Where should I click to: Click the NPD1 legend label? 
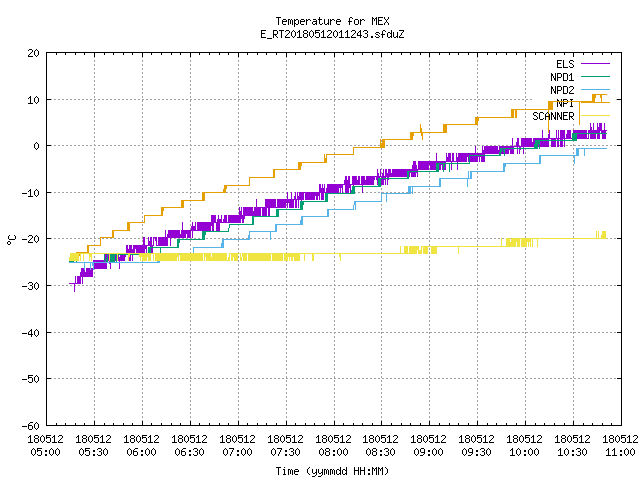click(562, 77)
